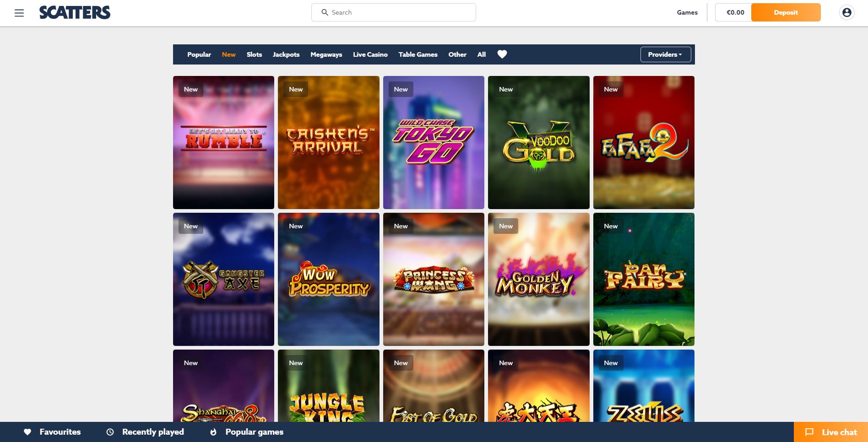Select the New category tab
The image size is (868, 442).
coord(229,54)
